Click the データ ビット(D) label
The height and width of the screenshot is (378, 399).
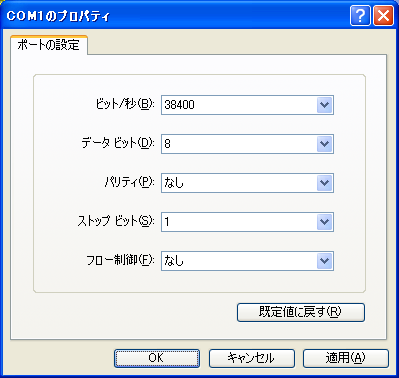(x=118, y=143)
